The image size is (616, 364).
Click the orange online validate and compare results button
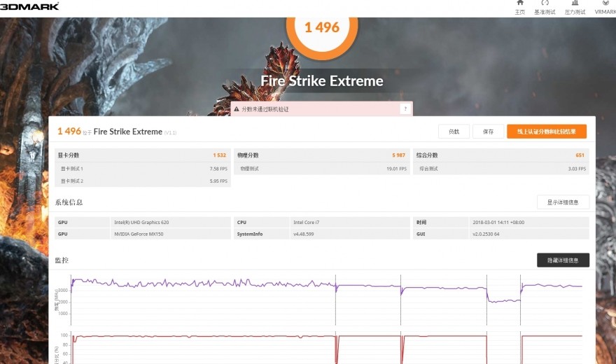[x=547, y=132]
